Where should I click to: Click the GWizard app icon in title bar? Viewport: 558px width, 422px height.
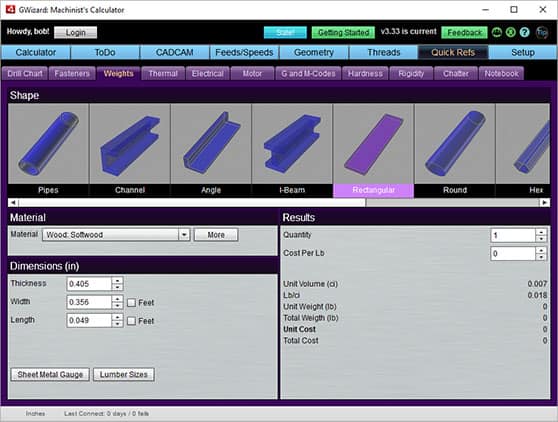click(x=10, y=9)
